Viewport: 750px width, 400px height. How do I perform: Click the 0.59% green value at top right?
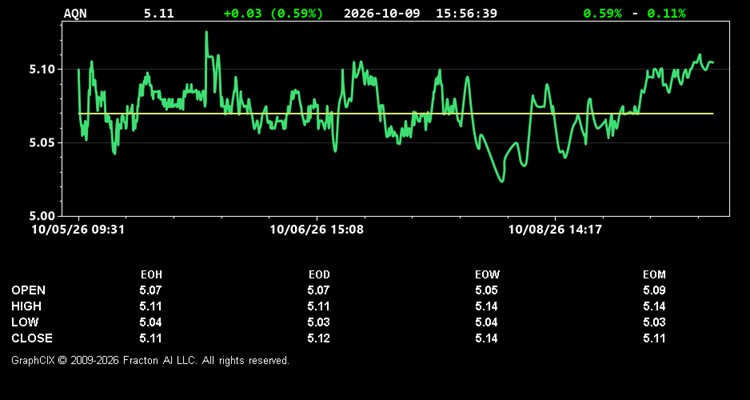602,13
